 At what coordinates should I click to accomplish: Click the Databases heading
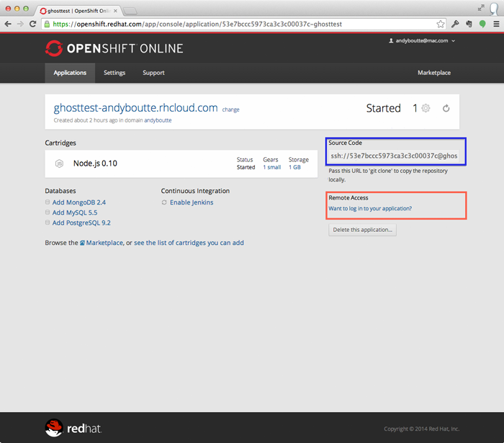[x=60, y=191]
